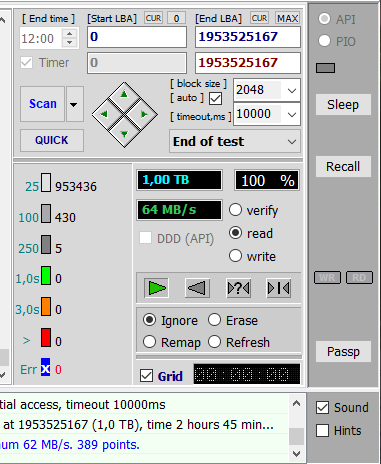Click the End LBA blue input field
Viewport: 381px width, 464px height.
tap(248, 37)
